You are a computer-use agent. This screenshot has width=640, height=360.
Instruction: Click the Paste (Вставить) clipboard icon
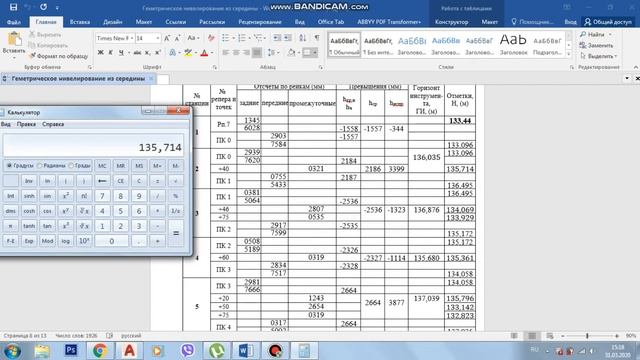click(x=15, y=39)
